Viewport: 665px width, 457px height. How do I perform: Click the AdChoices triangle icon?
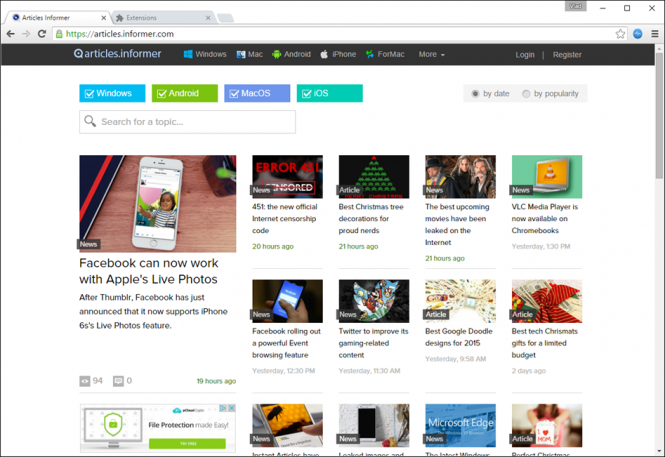pos(223,408)
